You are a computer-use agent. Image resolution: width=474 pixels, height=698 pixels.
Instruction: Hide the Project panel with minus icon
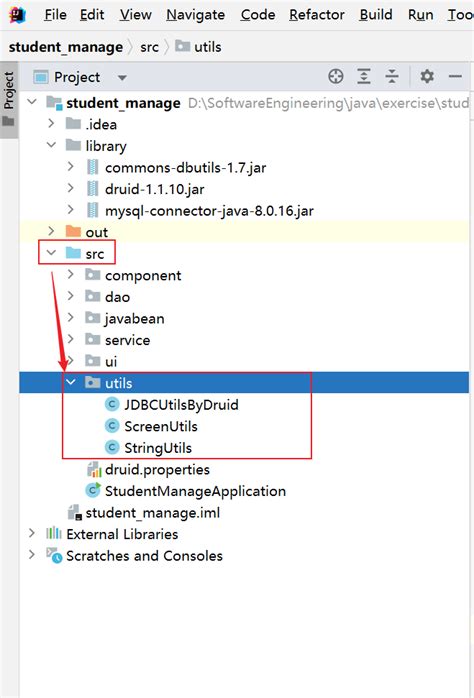coord(455,77)
